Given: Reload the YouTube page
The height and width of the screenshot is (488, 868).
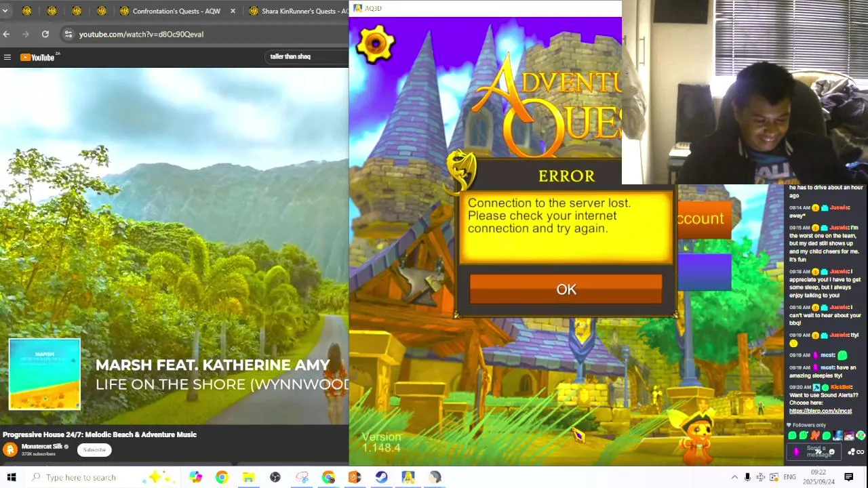Looking at the screenshot, I should coord(45,34).
